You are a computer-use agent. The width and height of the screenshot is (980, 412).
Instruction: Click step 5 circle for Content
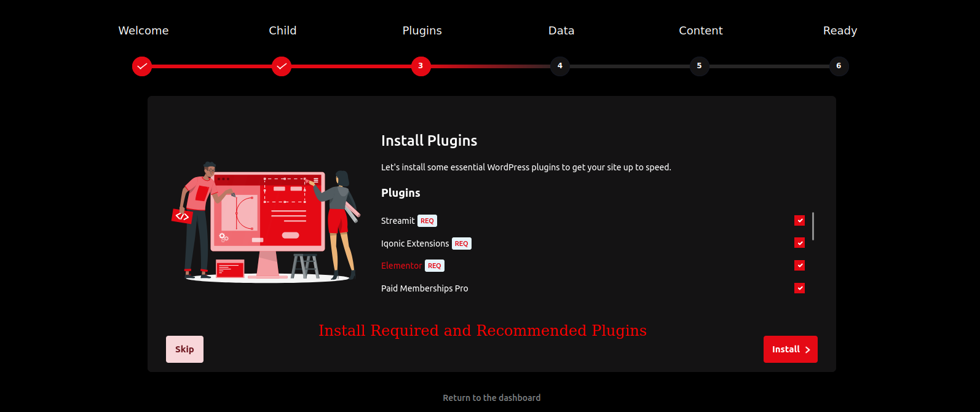click(x=699, y=66)
